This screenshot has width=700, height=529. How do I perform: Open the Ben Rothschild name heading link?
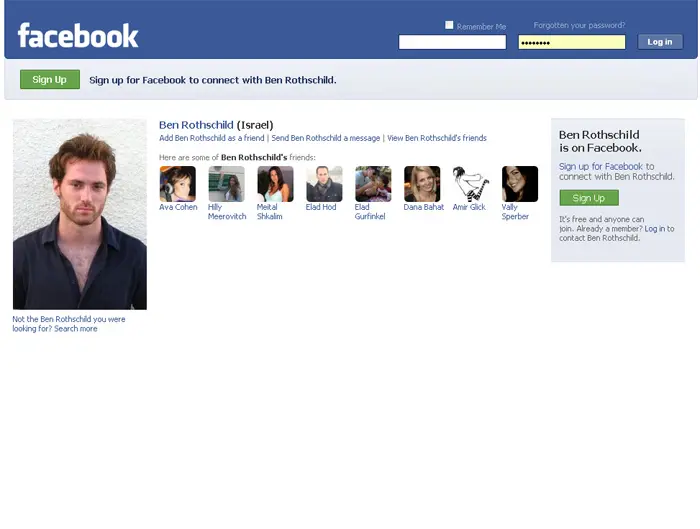(x=196, y=125)
